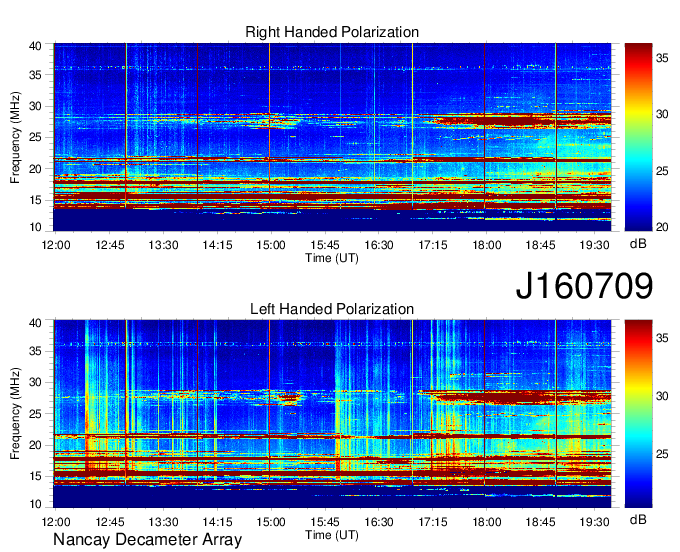This screenshot has height=552, width=680.
Task: Click the 18:00 time tick of the right-handed plot
Action: click(487, 245)
